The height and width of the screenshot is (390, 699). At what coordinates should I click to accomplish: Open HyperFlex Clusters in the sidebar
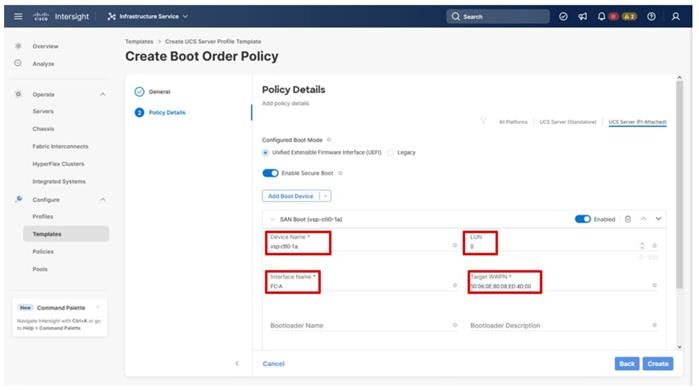[58, 164]
